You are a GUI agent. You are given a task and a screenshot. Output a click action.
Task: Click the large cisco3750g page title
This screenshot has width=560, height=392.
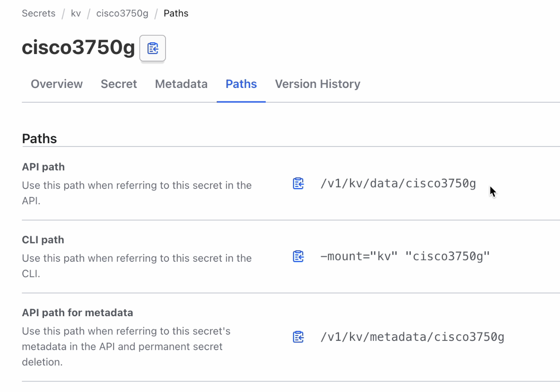(78, 47)
